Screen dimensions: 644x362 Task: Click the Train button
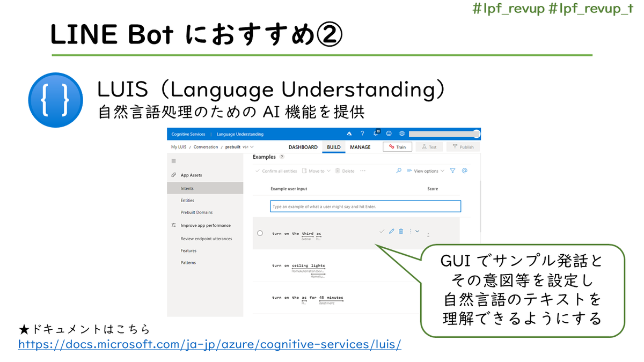point(398,146)
